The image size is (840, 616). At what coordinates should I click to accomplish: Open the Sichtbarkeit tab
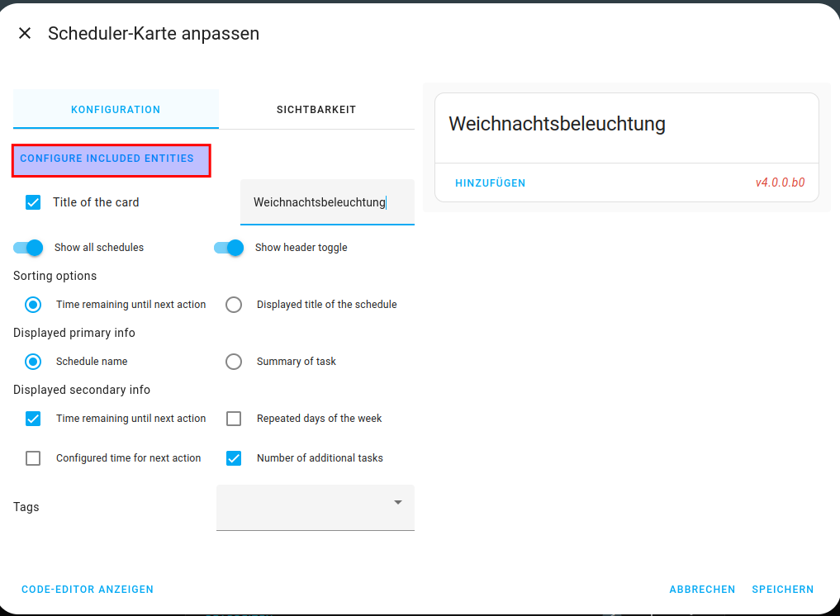pyautogui.click(x=316, y=109)
